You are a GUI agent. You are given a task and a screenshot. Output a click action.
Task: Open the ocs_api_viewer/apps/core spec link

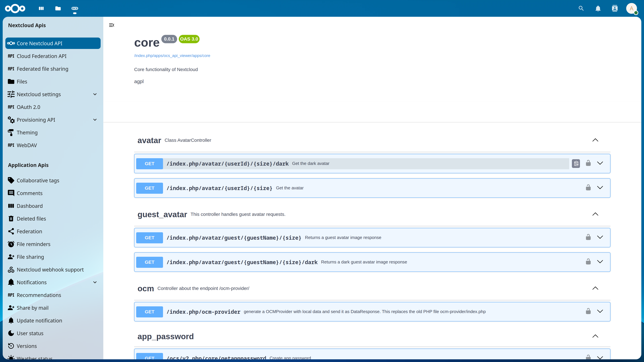click(172, 55)
